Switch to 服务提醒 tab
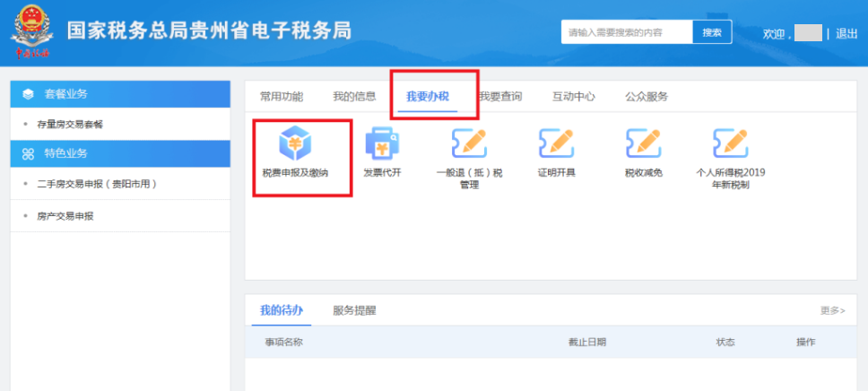The height and width of the screenshot is (391, 868). pyautogui.click(x=354, y=310)
